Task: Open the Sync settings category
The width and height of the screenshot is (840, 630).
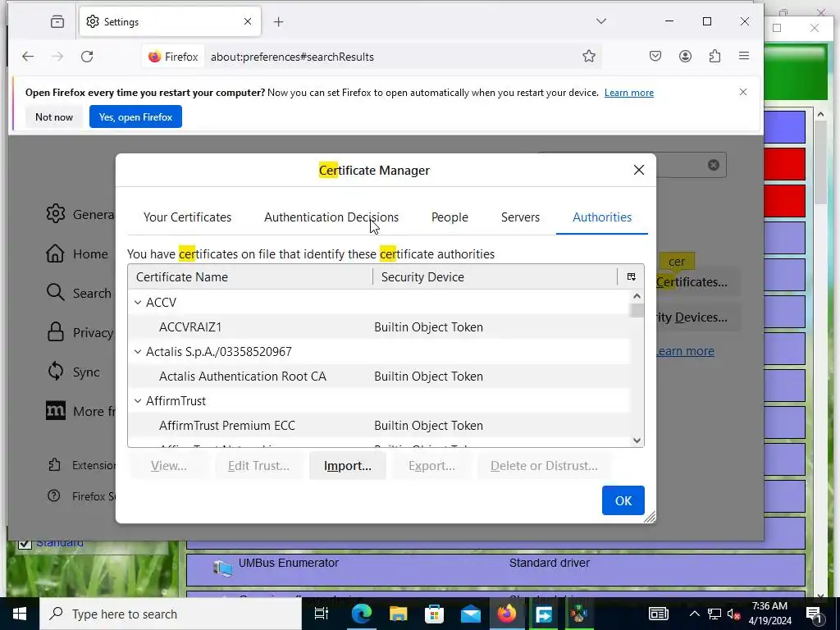Action: (x=73, y=372)
